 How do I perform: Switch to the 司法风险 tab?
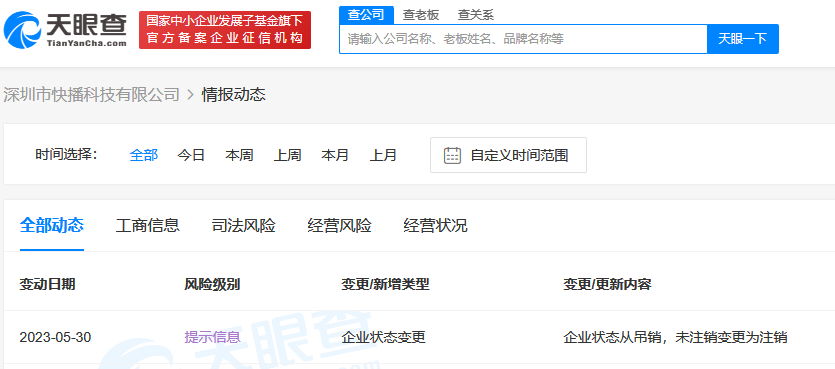243,225
